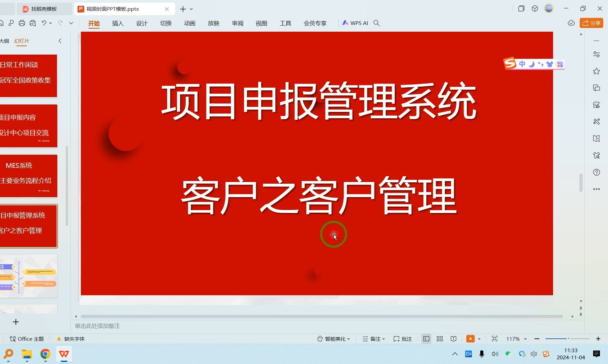The height and width of the screenshot is (364, 608).
Task: Open user account avatar
Action: pos(549,8)
